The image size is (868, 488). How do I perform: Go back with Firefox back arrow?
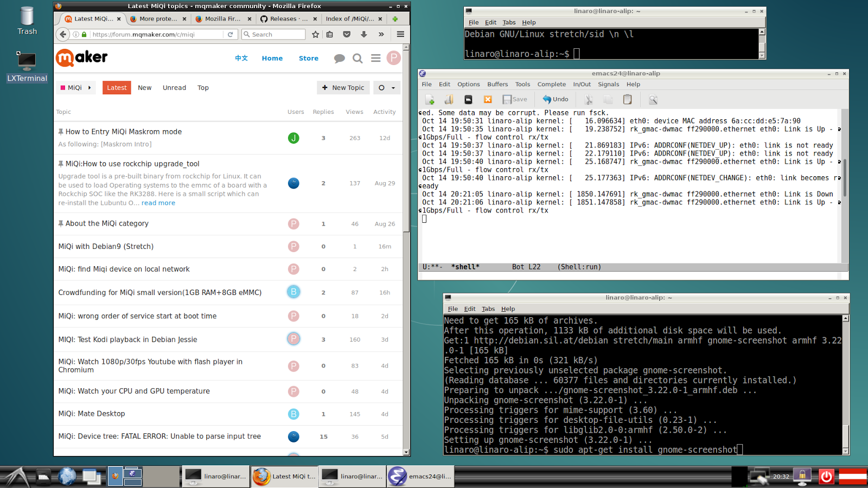coord(63,34)
